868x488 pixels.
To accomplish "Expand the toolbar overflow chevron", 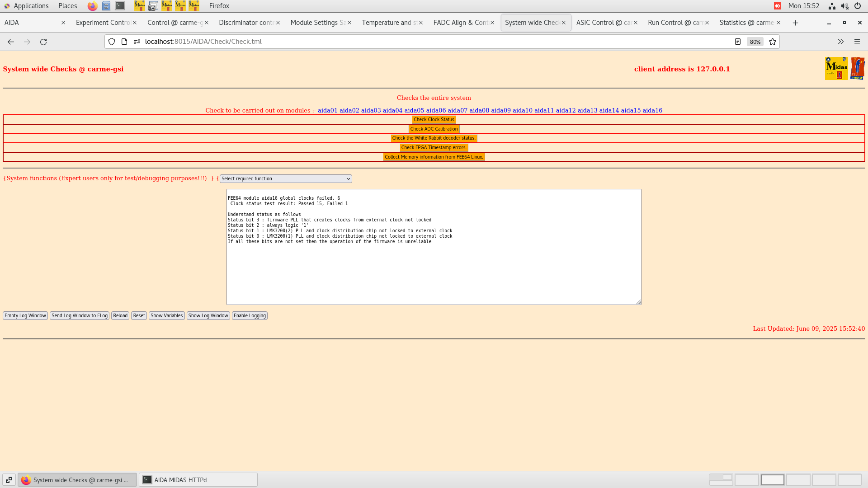I will [x=840, y=42].
